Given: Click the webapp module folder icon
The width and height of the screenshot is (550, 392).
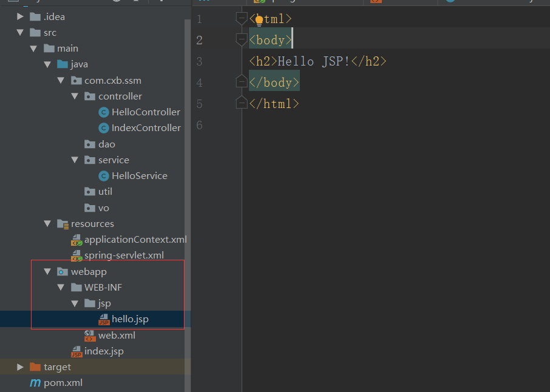Looking at the screenshot, I should (x=63, y=271).
